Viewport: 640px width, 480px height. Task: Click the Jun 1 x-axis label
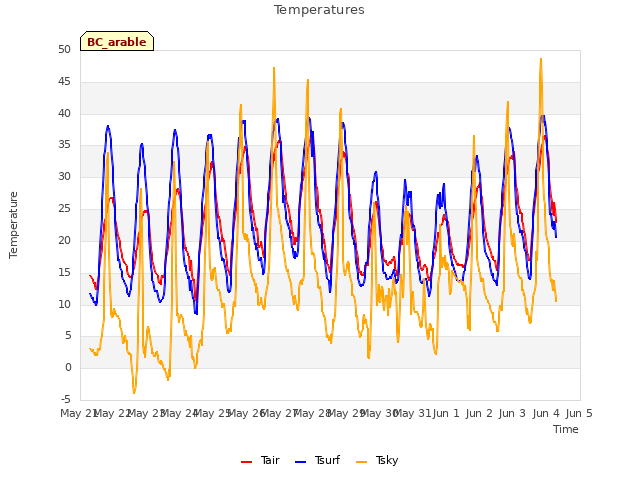click(446, 413)
